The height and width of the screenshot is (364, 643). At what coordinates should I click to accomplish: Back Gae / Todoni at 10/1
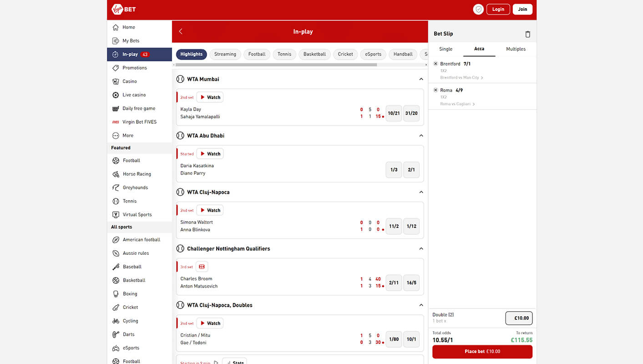pyautogui.click(x=411, y=339)
